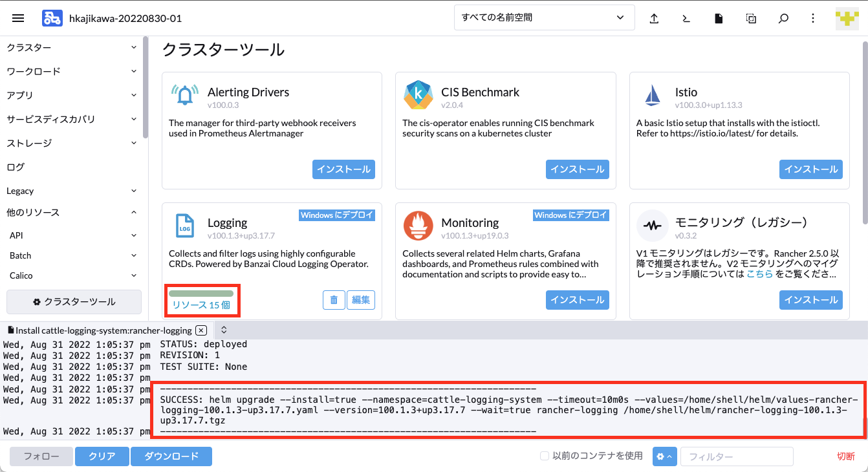
Task: Install the Monitoring chart
Action: pos(577,300)
